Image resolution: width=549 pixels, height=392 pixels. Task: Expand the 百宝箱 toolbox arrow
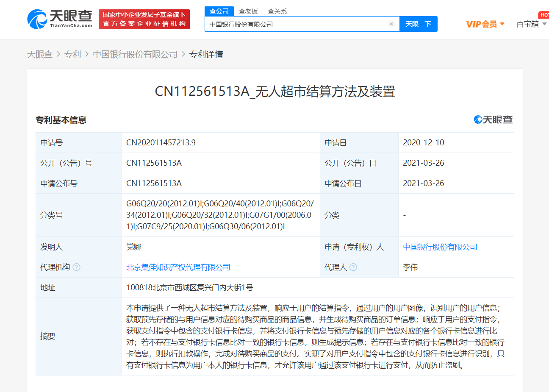[544, 24]
